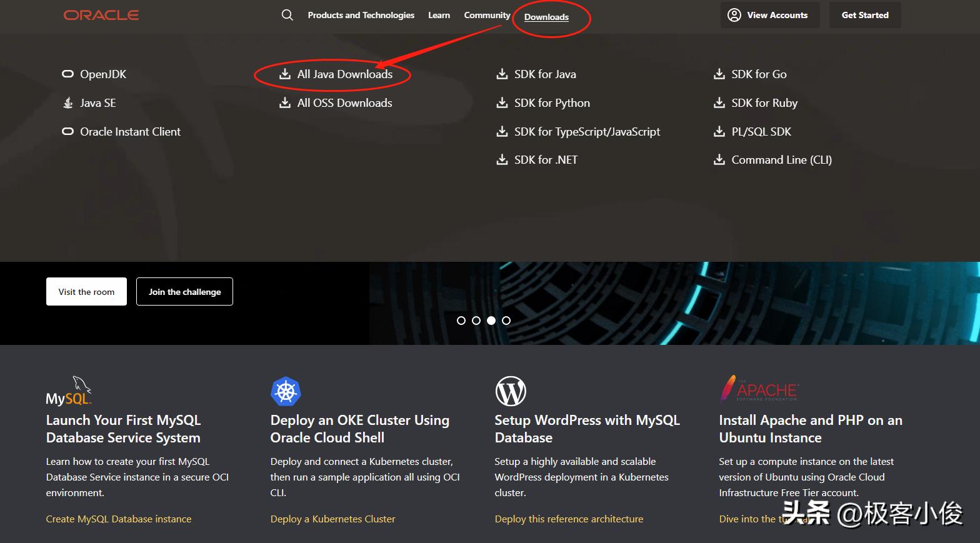Click the WordPress logo icon
This screenshot has height=543, width=980.
(510, 391)
